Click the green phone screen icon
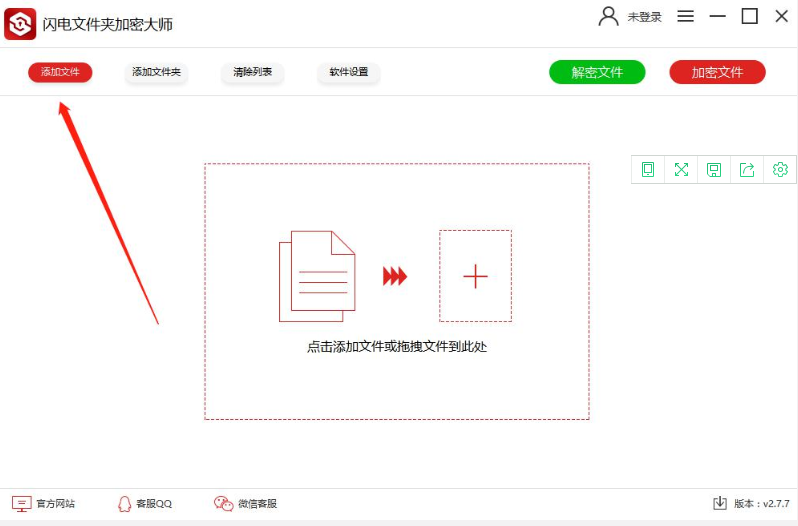Screen dimensions: 798x526 [648, 169]
